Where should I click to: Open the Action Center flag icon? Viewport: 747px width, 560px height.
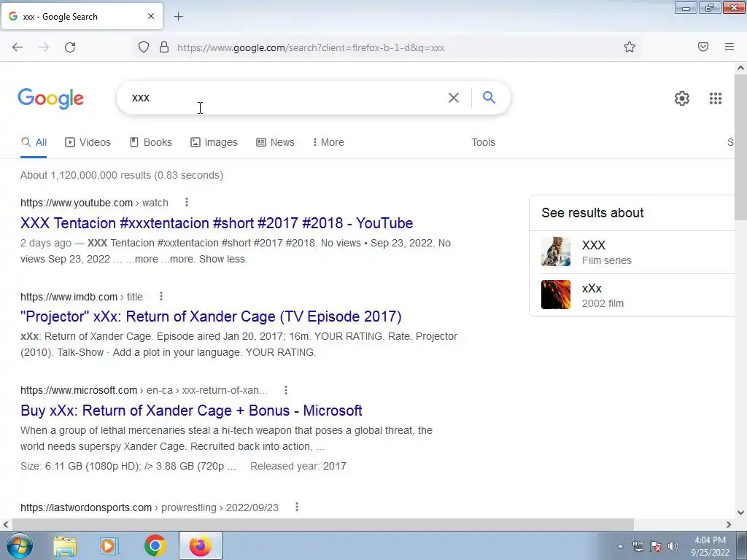click(x=656, y=546)
